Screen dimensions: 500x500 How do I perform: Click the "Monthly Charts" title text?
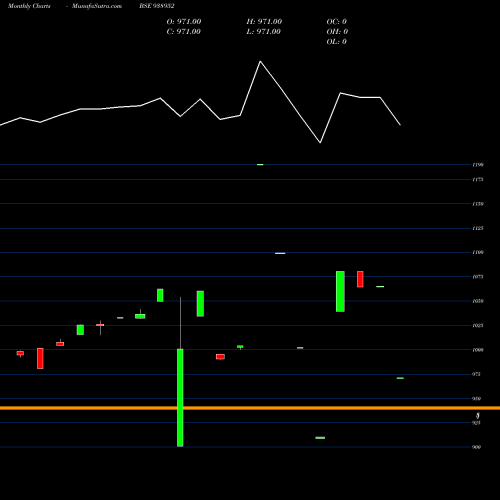[29, 6]
